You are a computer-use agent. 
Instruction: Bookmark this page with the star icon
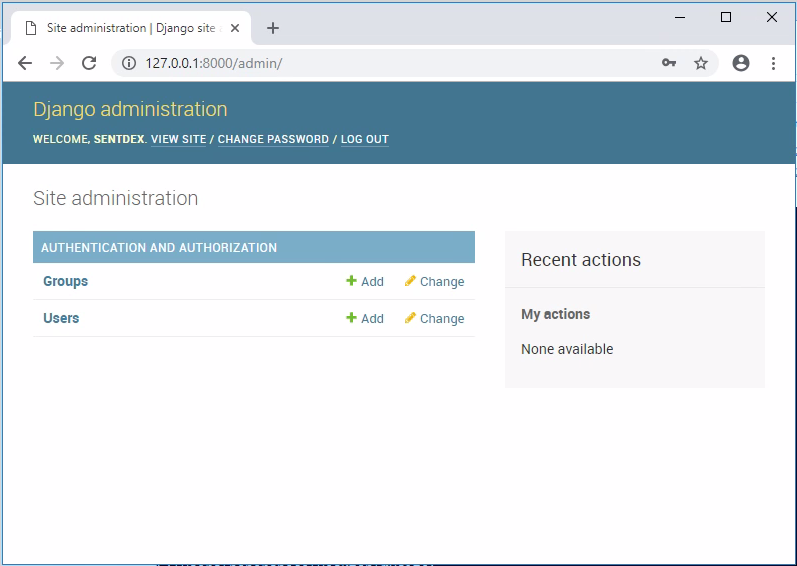tap(701, 63)
